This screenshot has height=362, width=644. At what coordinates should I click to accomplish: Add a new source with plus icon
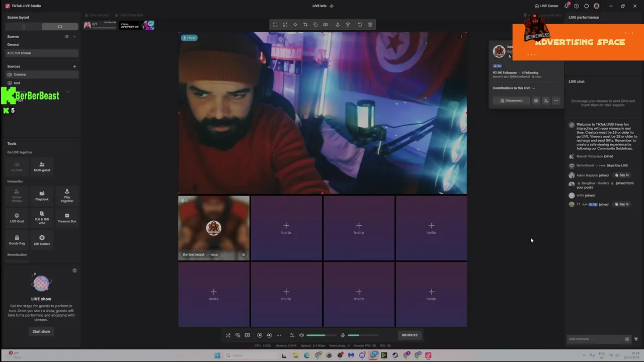click(74, 66)
